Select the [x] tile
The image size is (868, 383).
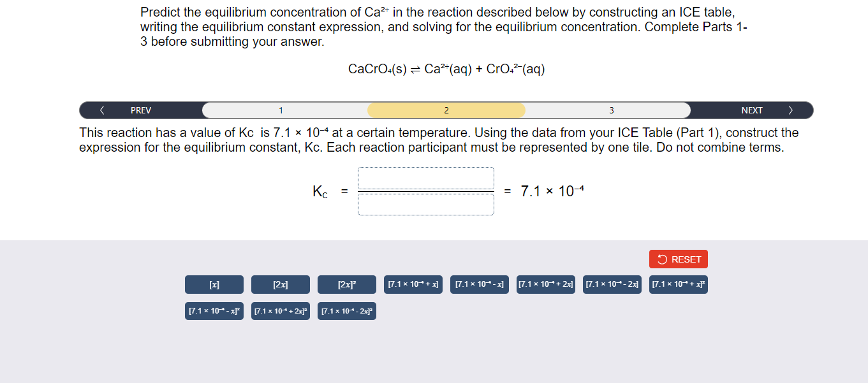[214, 284]
